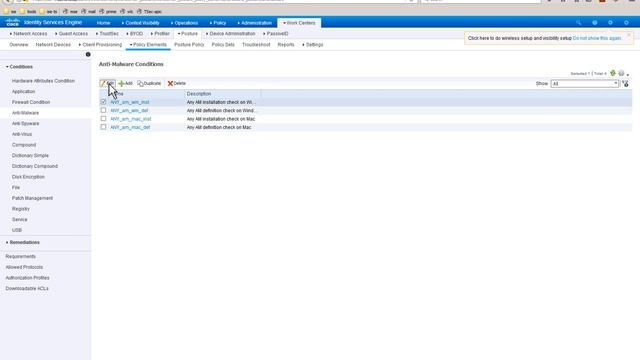Image resolution: width=640 pixels, height=360 pixels.
Task: Check the ANY_am_win_def row checkbox
Action: click(x=103, y=110)
